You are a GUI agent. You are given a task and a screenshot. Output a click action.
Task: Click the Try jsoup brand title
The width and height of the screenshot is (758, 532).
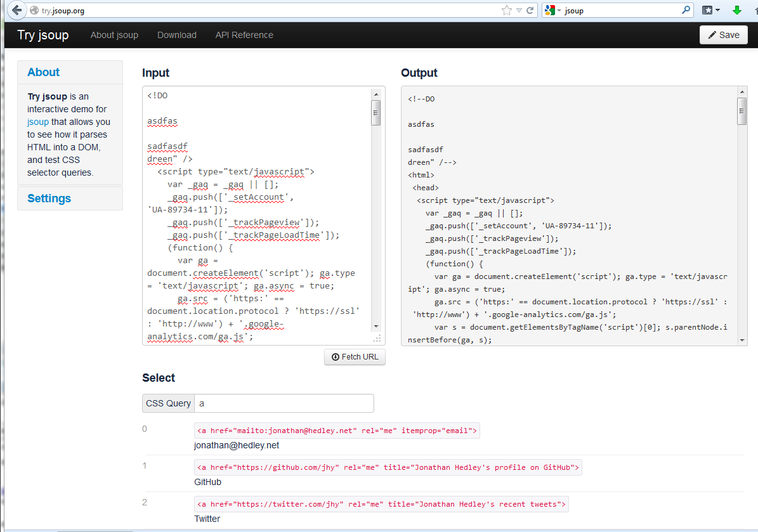[x=43, y=35]
